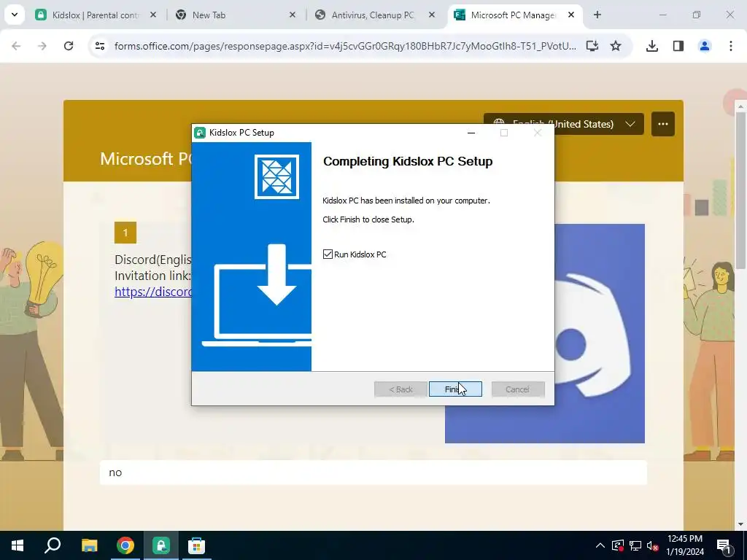Open the tab search dropdown arrow
The width and height of the screenshot is (747, 560).
click(x=15, y=15)
